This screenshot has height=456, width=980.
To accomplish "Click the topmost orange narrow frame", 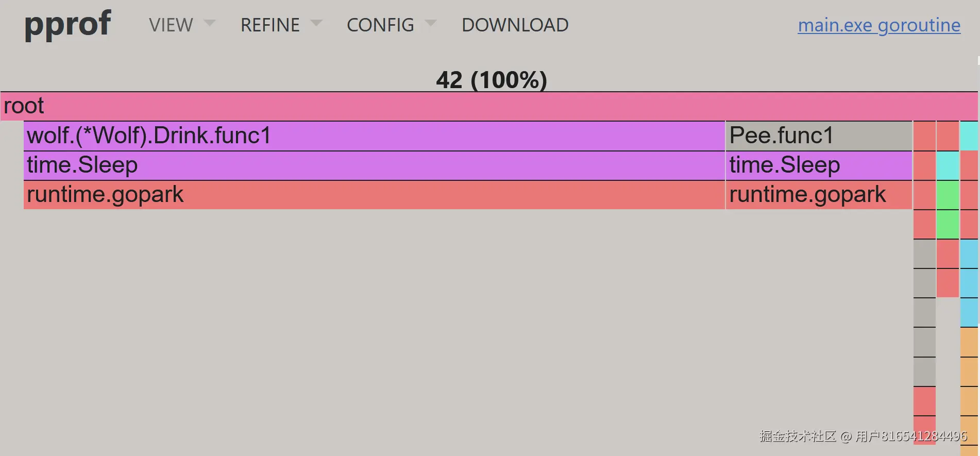I will pos(969,342).
